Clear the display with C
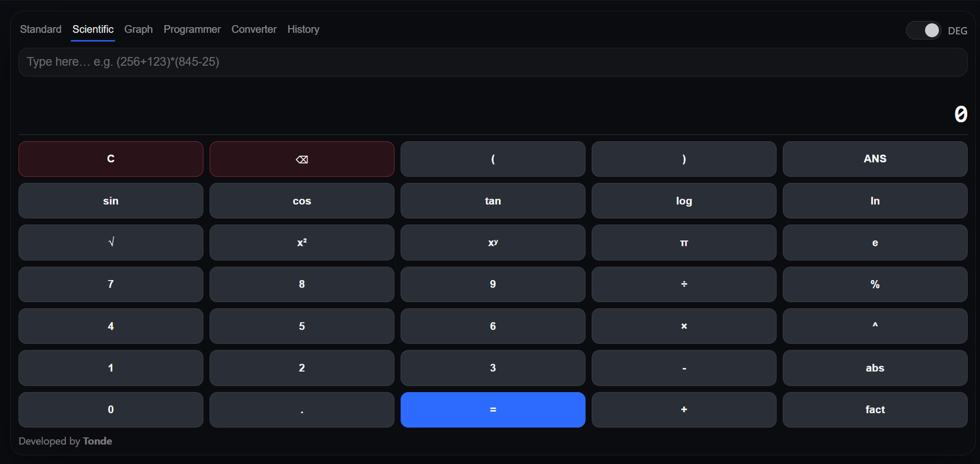Screen dimensions: 980x464 (111, 159)
